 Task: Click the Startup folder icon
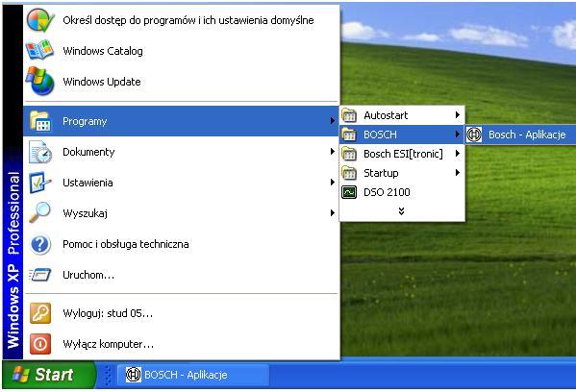pyautogui.click(x=349, y=173)
